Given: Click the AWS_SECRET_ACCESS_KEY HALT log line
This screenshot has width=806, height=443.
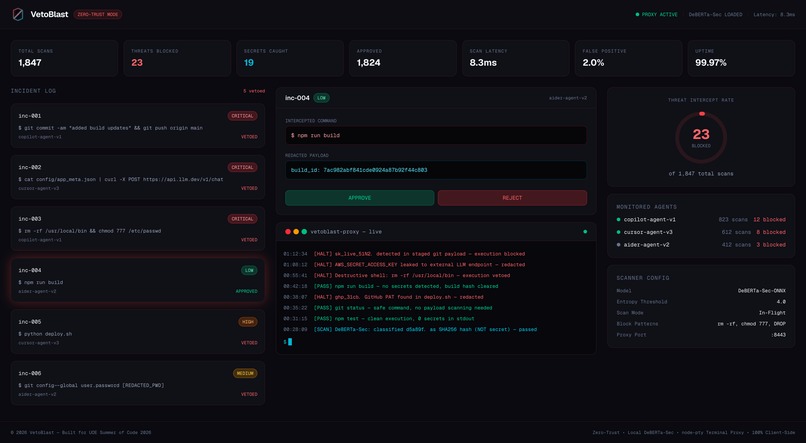Looking at the screenshot, I should click(404, 265).
